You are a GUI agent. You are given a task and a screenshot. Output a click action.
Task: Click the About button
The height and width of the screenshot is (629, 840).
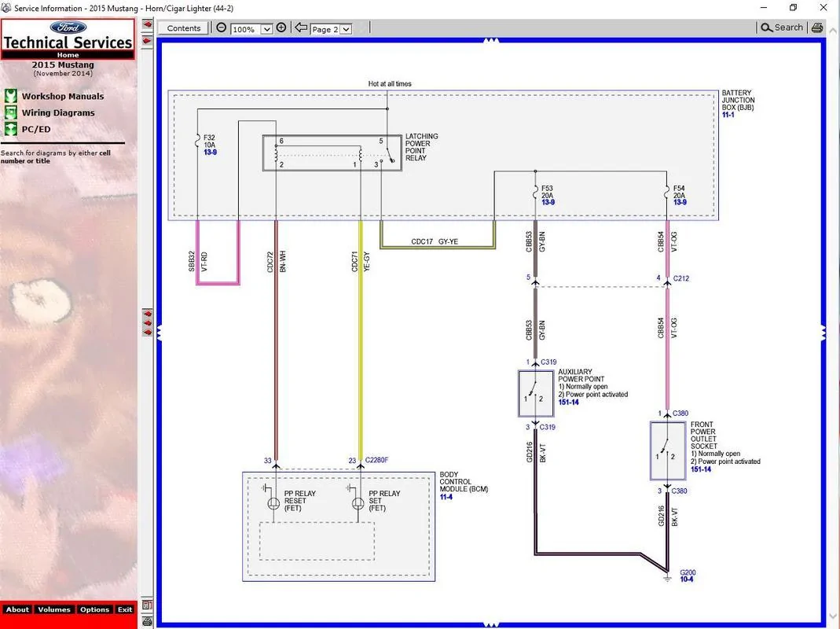click(17, 609)
